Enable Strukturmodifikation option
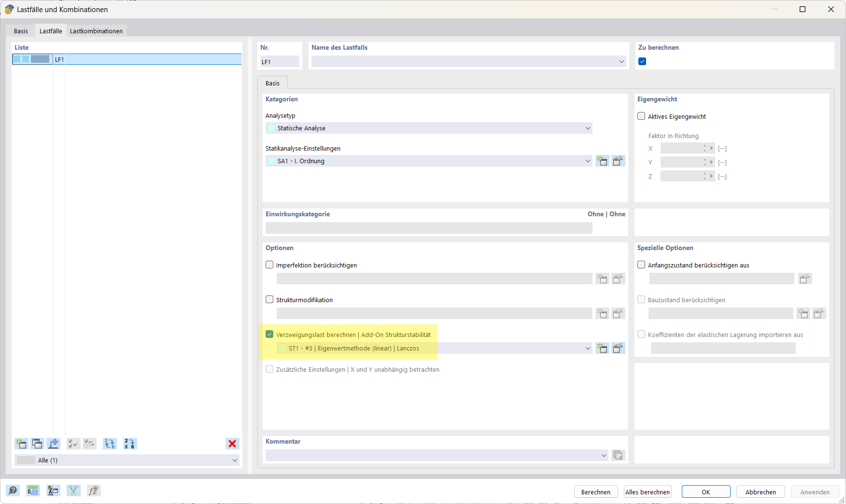 point(269,299)
